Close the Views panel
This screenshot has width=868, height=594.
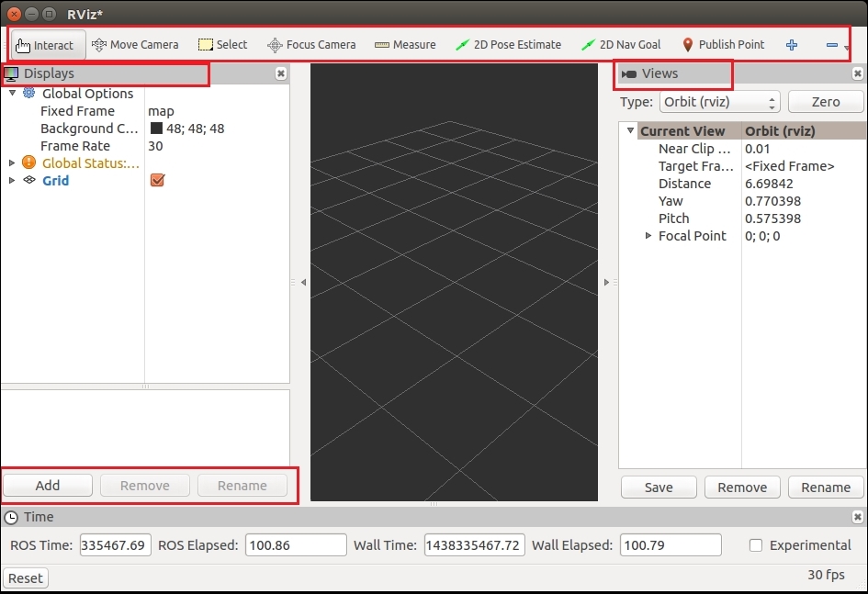click(x=858, y=73)
